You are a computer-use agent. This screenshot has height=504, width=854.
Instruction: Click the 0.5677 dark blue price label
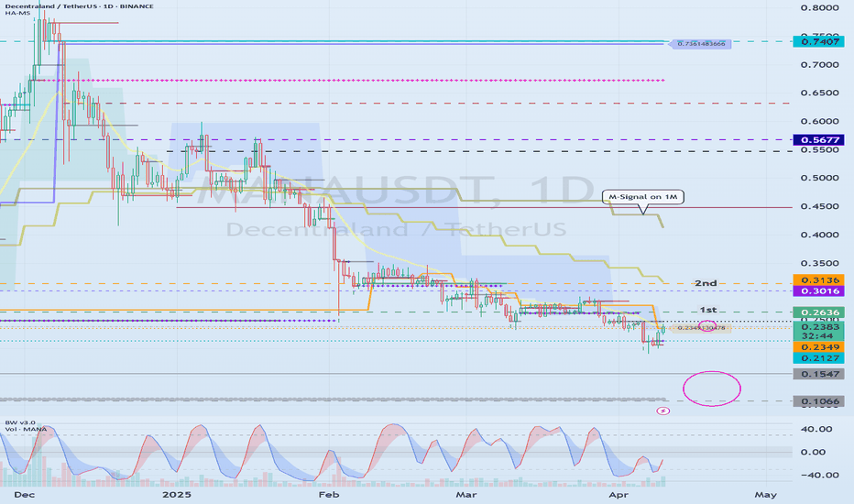[818, 140]
